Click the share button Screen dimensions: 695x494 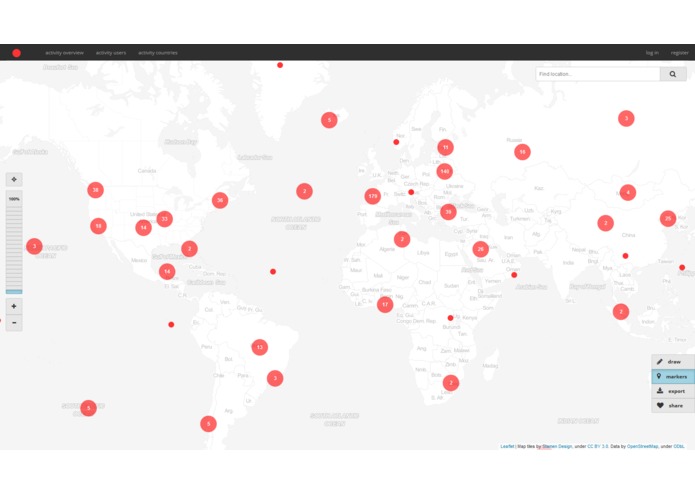click(673, 405)
